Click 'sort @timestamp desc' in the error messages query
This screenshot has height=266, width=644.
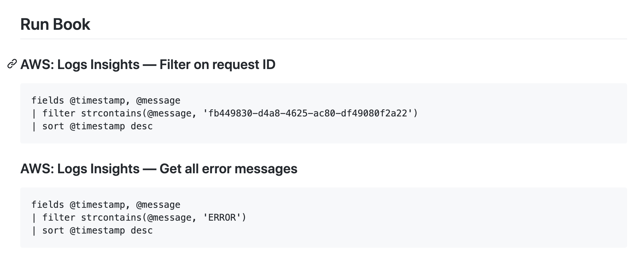pos(97,230)
